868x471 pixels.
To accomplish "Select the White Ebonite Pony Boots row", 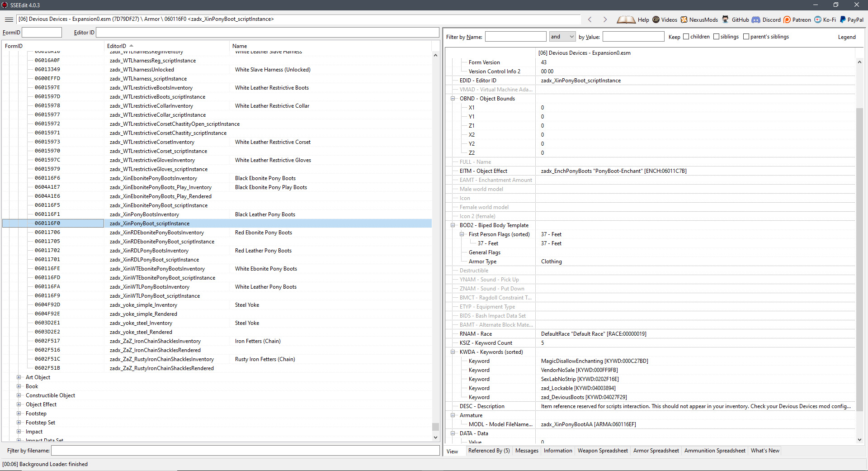I will (217, 269).
